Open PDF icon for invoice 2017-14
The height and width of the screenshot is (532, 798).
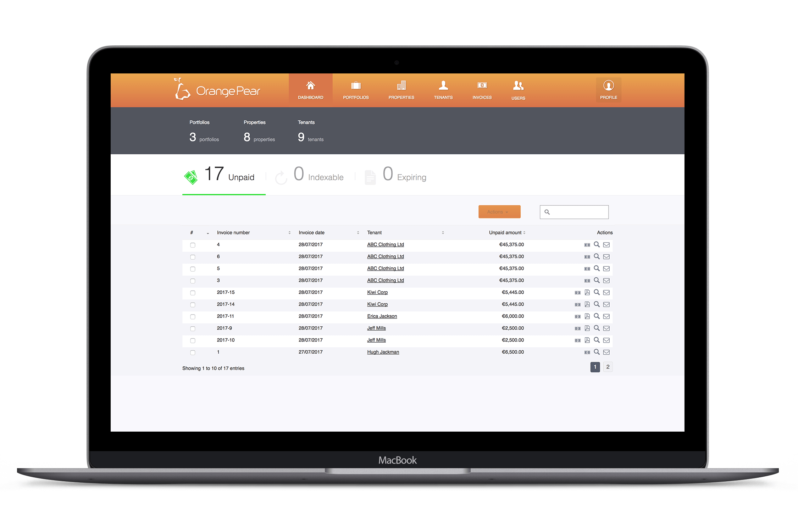tap(587, 304)
